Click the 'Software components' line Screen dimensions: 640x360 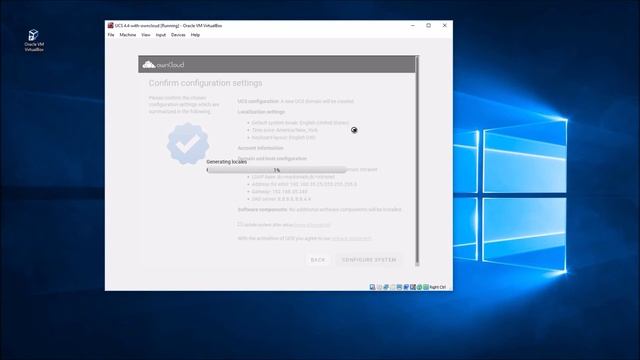click(x=320, y=209)
